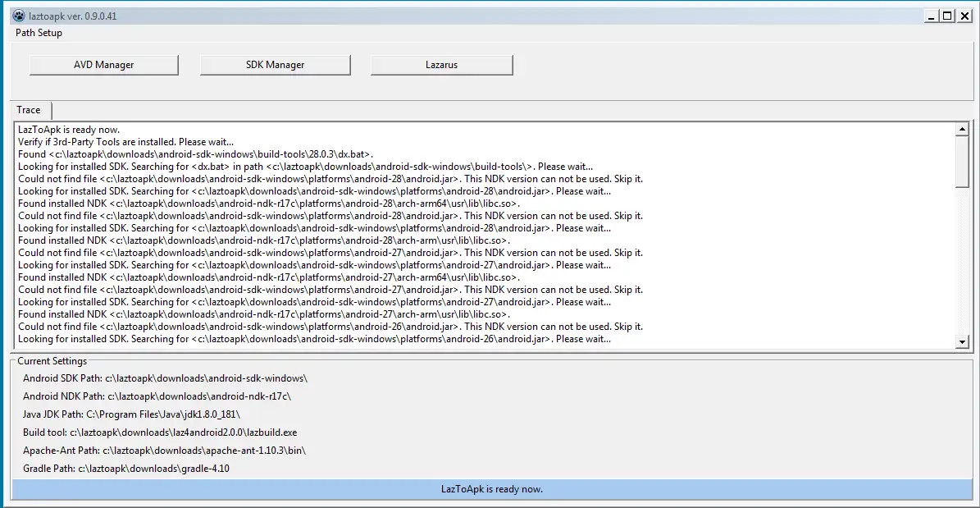980x508 pixels.
Task: Start Lazarus IDE button
Action: pyautogui.click(x=441, y=65)
